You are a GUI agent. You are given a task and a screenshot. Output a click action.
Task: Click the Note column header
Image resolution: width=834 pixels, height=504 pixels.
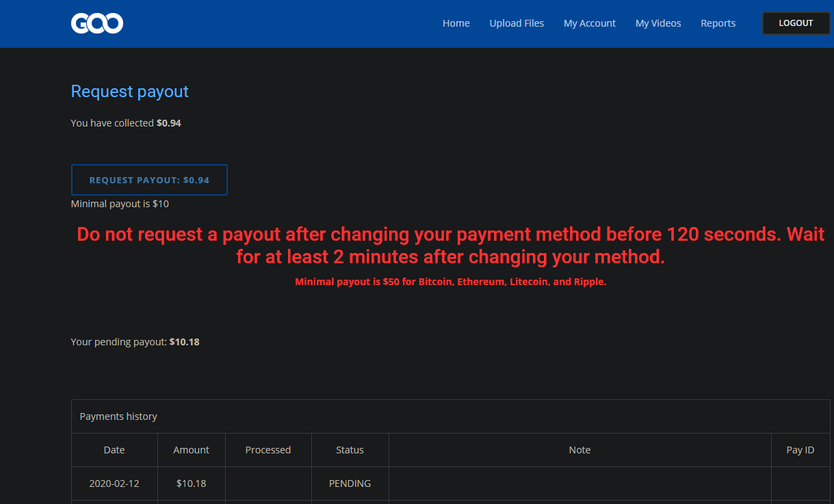click(579, 450)
